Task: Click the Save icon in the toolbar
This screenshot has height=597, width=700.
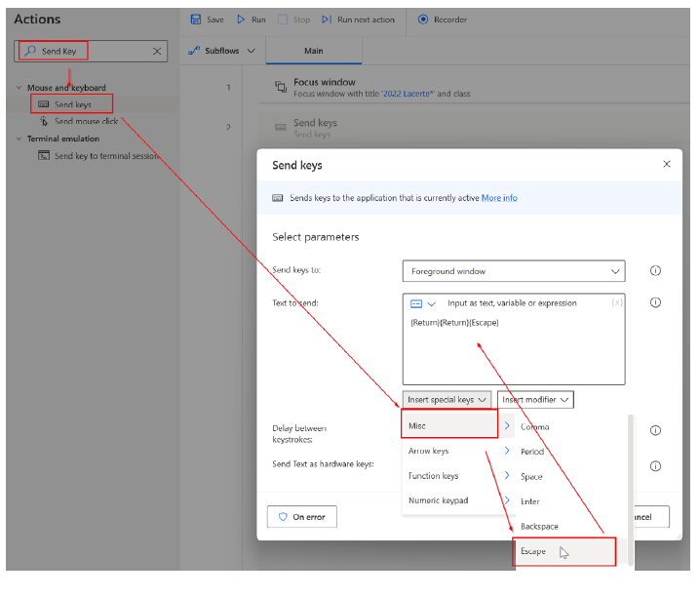Action: point(196,20)
